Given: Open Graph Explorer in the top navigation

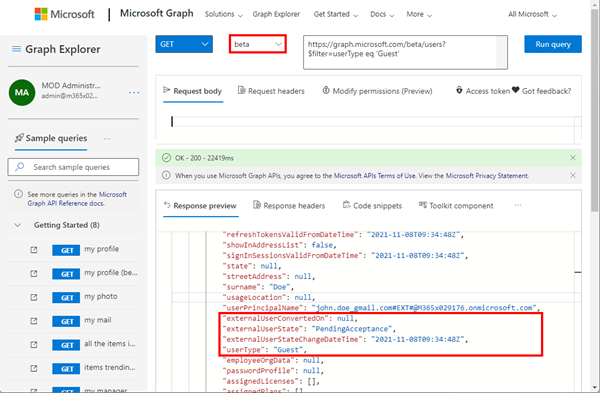Looking at the screenshot, I should coord(276,14).
